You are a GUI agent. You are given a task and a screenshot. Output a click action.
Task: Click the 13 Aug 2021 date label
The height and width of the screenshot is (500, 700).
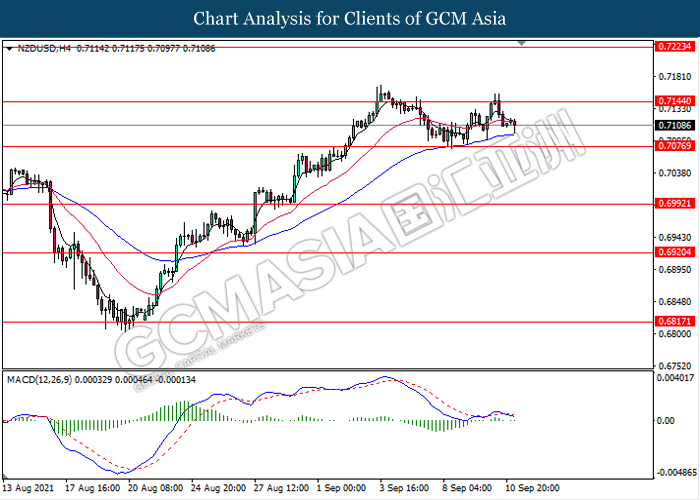click(28, 488)
